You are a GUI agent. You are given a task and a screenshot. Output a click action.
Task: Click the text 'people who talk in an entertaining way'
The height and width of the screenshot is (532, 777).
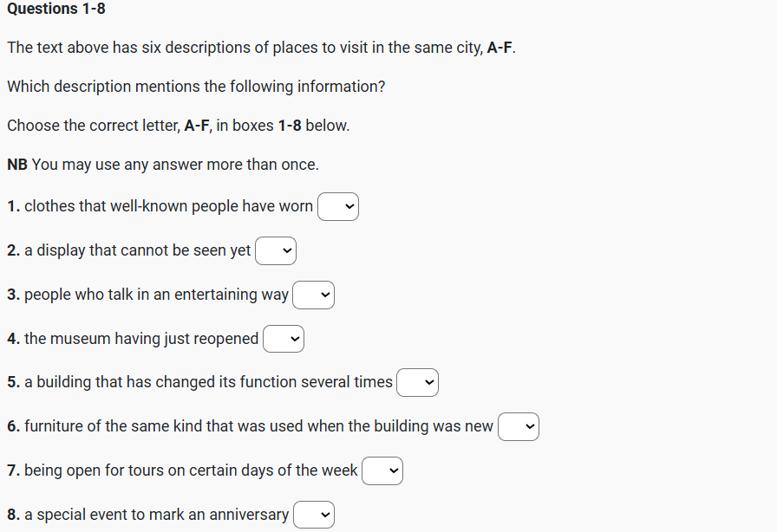[x=156, y=295]
